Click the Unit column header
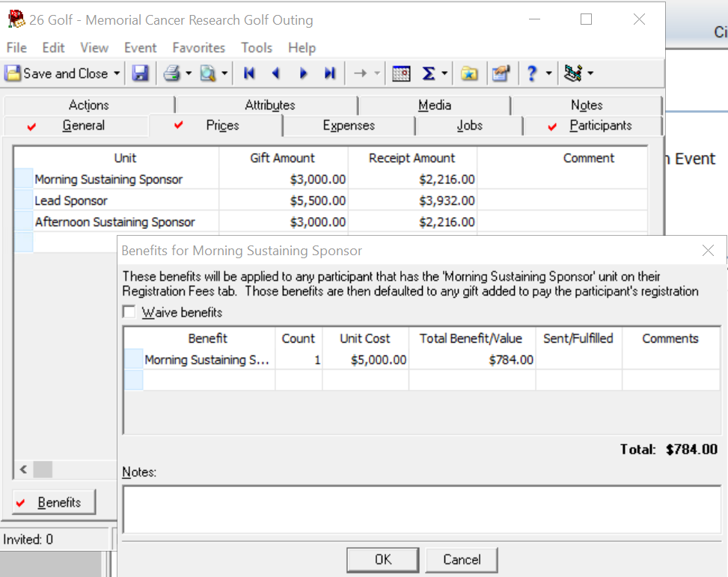 [126, 158]
